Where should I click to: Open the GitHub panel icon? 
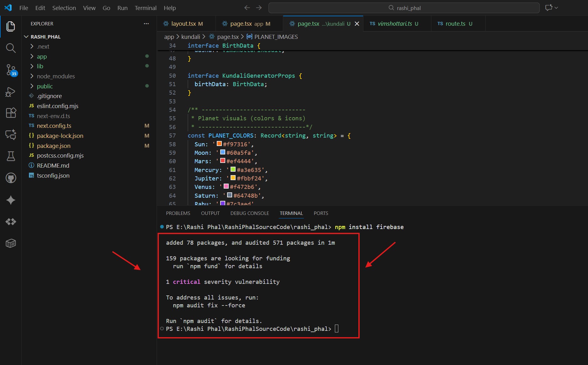[11, 178]
